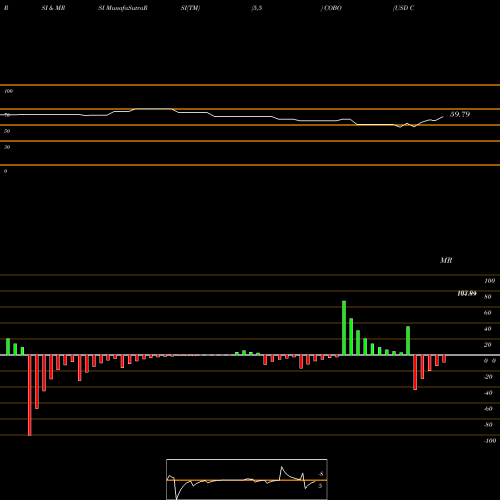Click the '(5,5' header text

coord(257,8)
